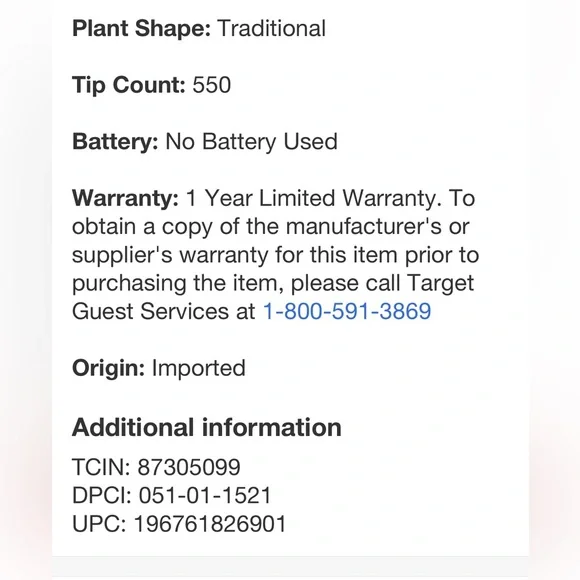580x580 pixels.
Task: Select the TCIN number 87305099
Action: [x=189, y=467]
